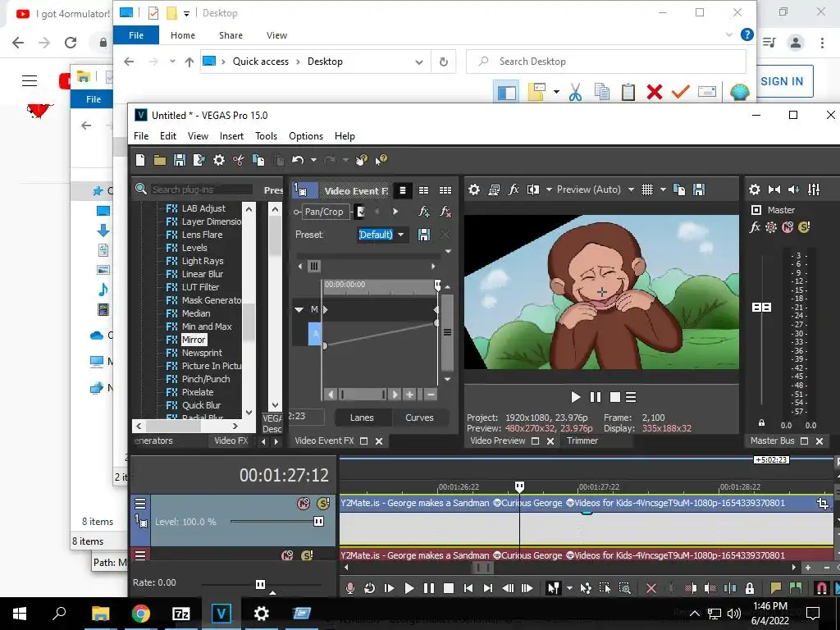840x630 pixels.
Task: Adjust the Master Bus volume fader
Action: tap(761, 308)
